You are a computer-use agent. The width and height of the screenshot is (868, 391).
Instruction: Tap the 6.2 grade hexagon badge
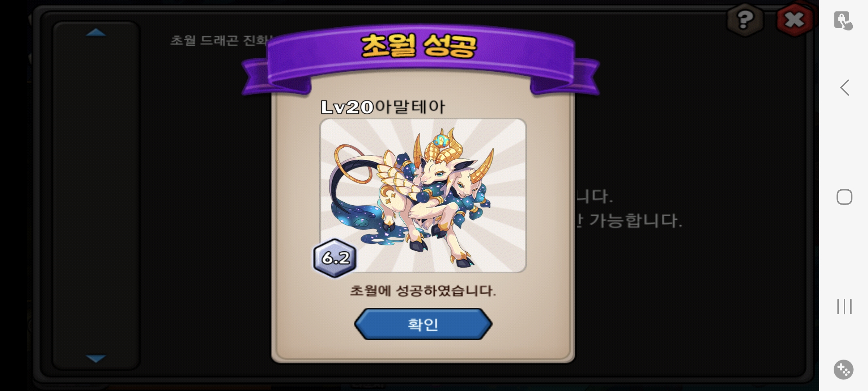pyautogui.click(x=335, y=258)
